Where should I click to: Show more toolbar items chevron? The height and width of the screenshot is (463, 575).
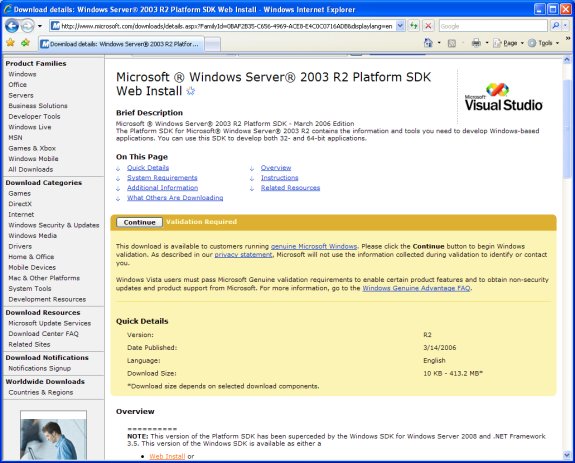(568, 38)
